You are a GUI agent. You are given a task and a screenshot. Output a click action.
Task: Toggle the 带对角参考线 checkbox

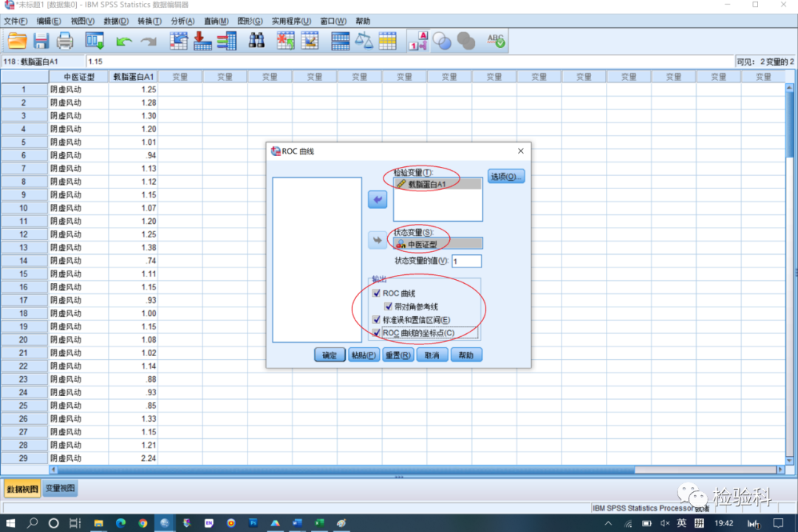(388, 307)
